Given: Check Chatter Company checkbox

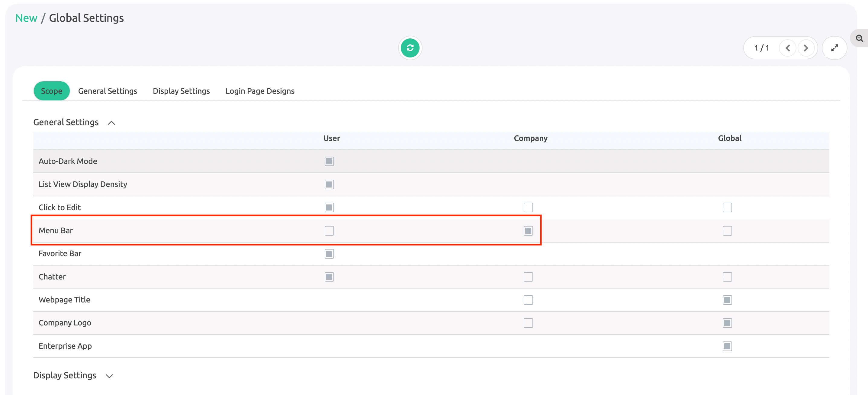Looking at the screenshot, I should pos(528,277).
